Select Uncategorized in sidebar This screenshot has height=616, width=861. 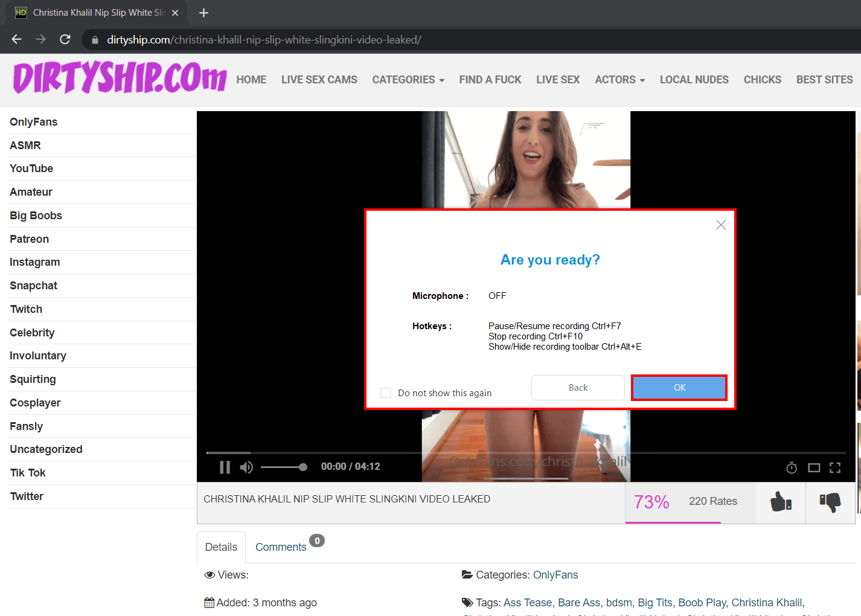coord(46,449)
